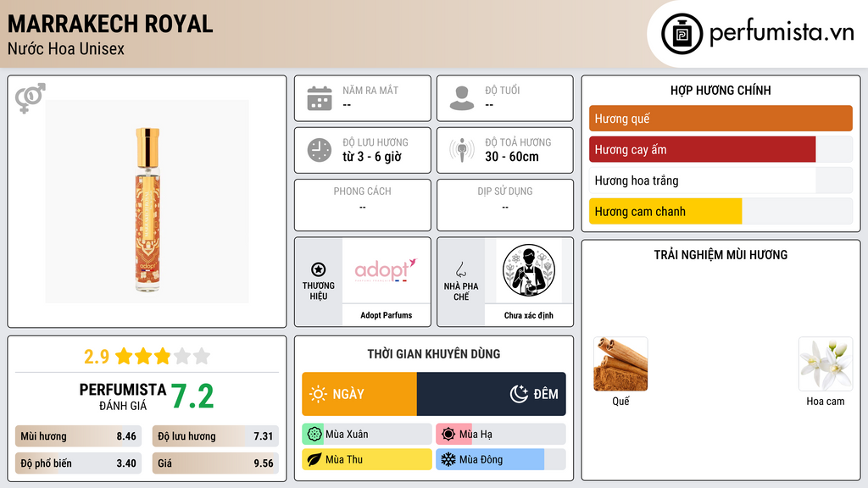Open the Marrakech Royal bottle image

(x=147, y=202)
